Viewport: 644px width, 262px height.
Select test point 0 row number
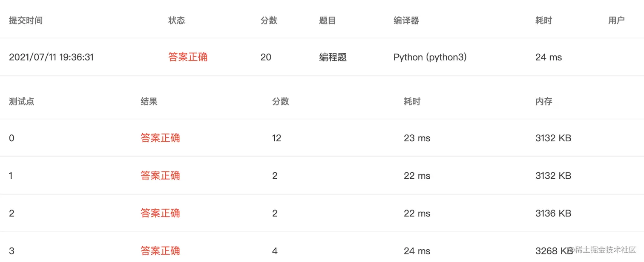11,138
